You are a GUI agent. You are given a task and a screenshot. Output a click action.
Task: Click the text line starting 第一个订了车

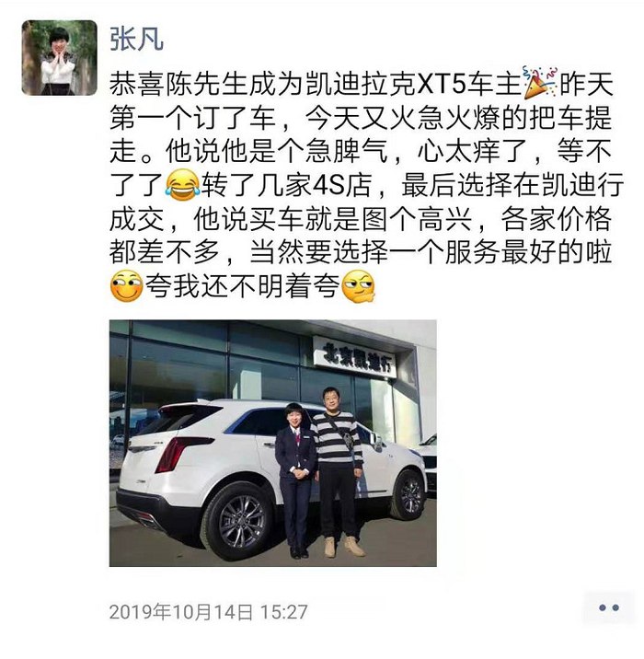361,118
